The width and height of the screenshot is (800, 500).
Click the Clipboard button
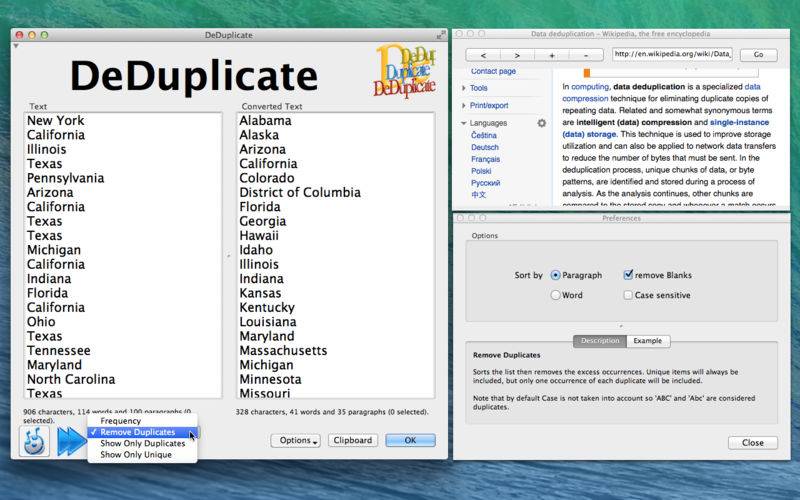tap(353, 440)
